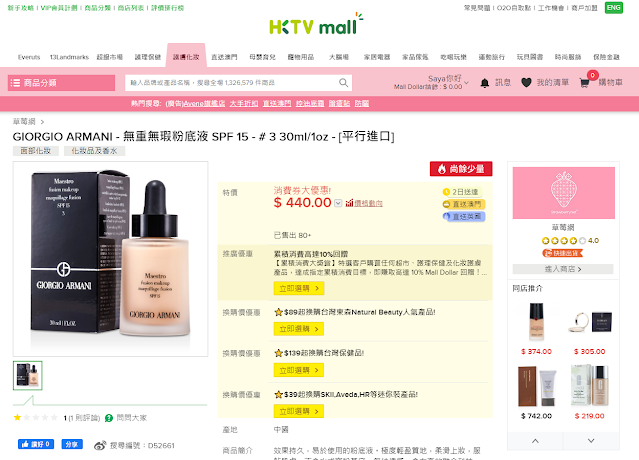Show previous store recommendations with up chevron
The height and width of the screenshot is (460, 639).
click(x=535, y=440)
